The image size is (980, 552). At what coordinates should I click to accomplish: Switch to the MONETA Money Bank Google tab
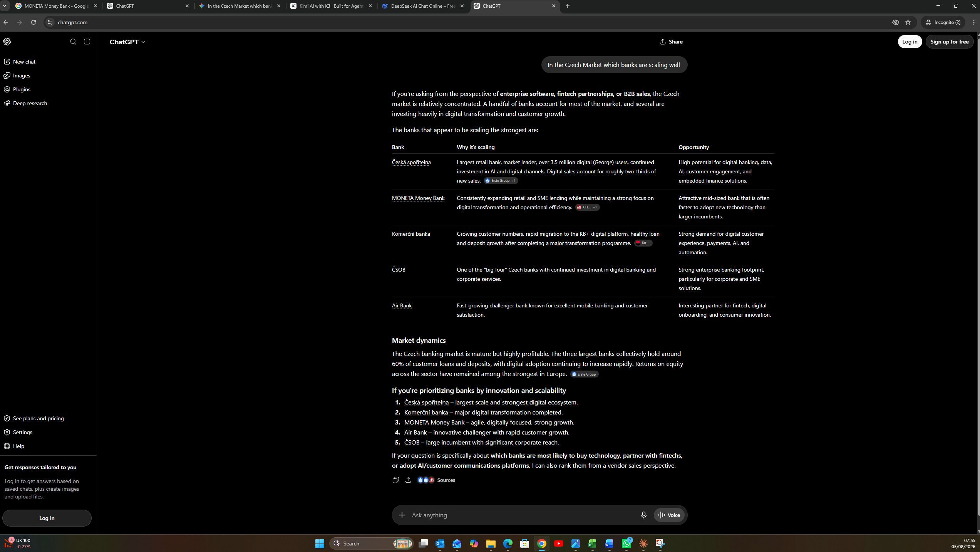coord(57,6)
